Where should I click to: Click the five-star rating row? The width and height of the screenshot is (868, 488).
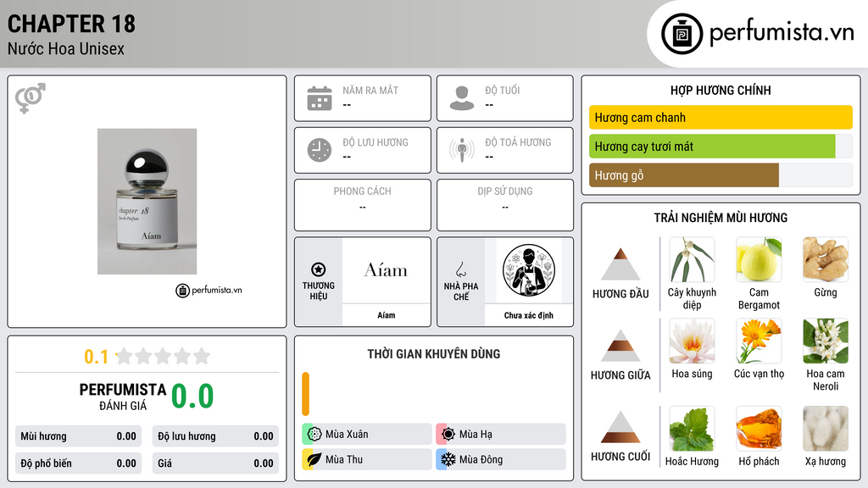click(x=163, y=356)
